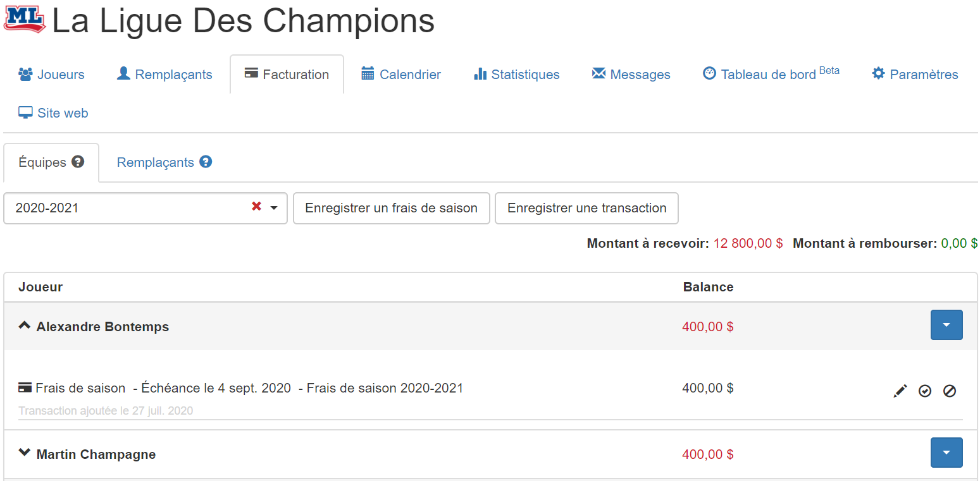Open actions dropdown for Alexandre Bontemps
This screenshot has height=481, width=980.
pyautogui.click(x=946, y=325)
